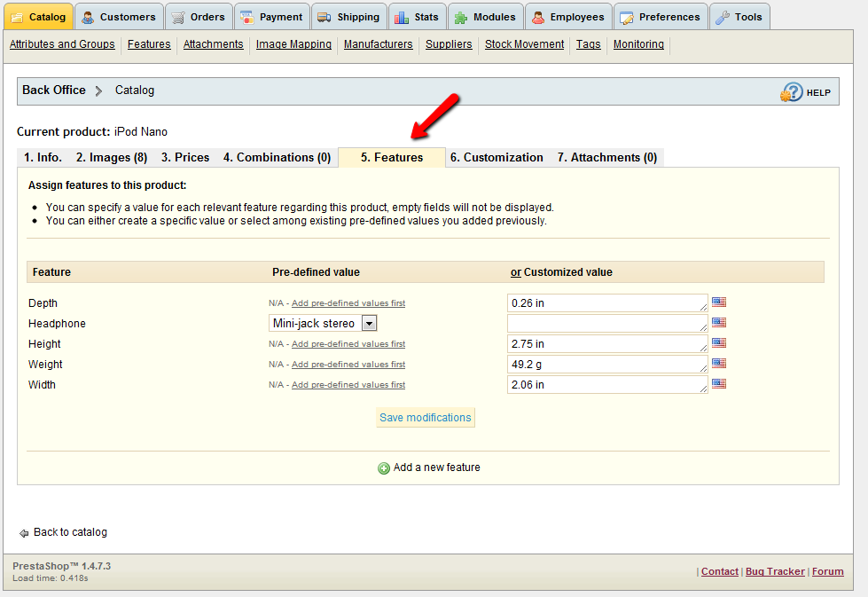Viewport: 868px width, 597px height.
Task: Click the Back to catalog arrow icon
Action: [x=24, y=533]
